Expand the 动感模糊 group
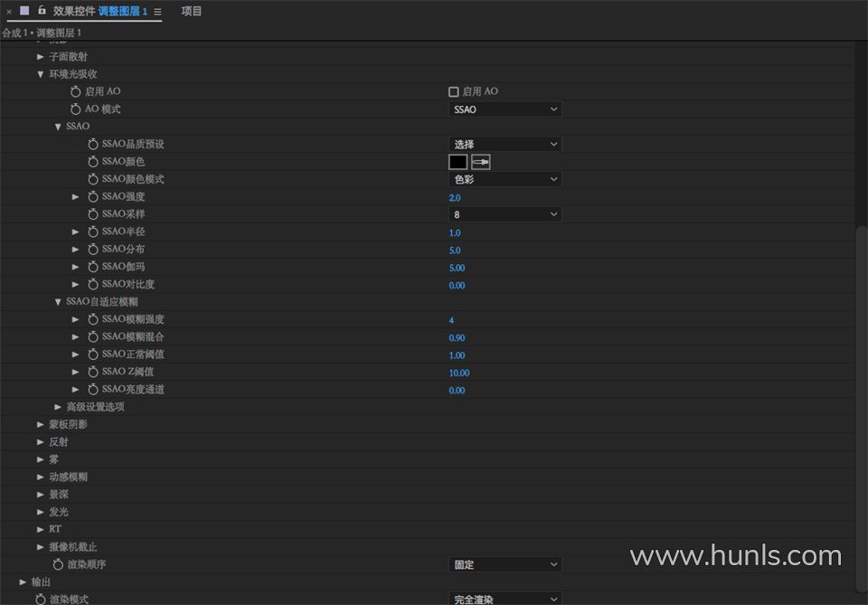Screen dimensions: 868x605 pyautogui.click(x=41, y=477)
